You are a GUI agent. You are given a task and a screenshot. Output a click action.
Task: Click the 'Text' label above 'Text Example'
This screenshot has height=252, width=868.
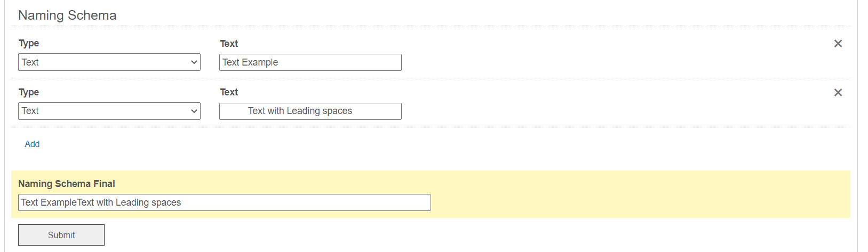[229, 44]
